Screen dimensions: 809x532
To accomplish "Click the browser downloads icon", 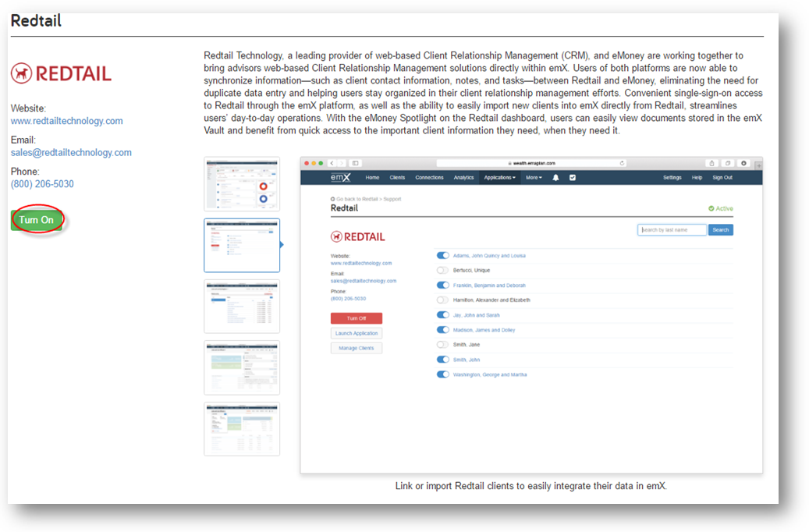I will click(744, 163).
